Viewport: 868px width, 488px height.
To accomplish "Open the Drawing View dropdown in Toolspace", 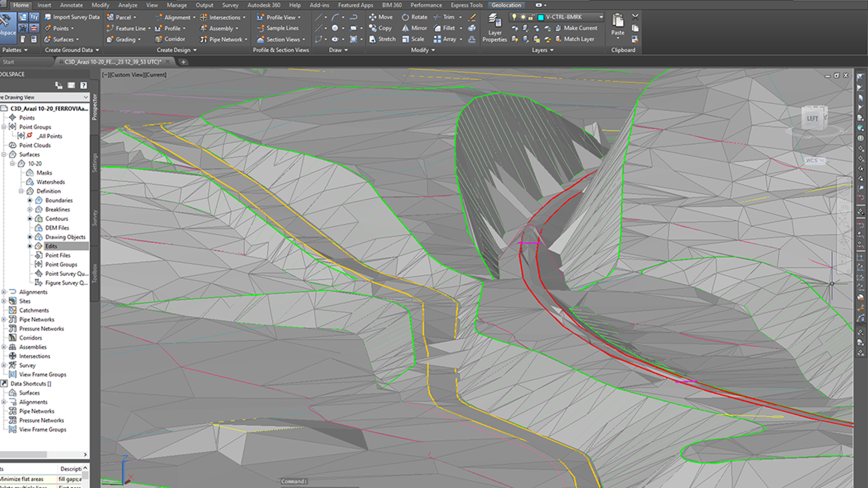I will click(85, 97).
